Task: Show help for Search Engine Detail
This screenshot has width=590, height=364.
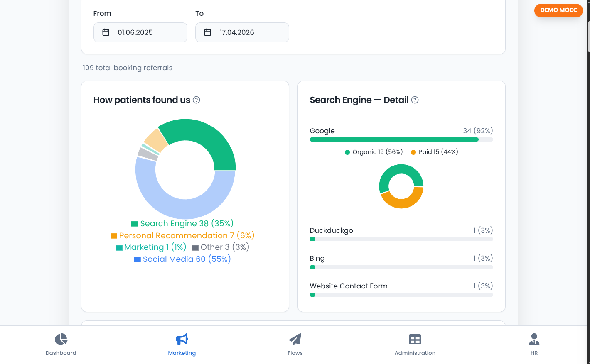Action: click(x=415, y=100)
